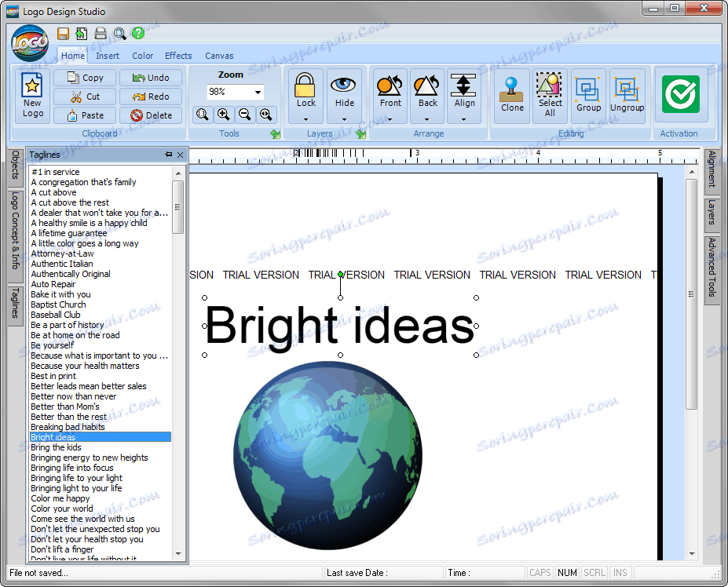Click the Print icon in quick toolbar
728x587 pixels.
(101, 34)
